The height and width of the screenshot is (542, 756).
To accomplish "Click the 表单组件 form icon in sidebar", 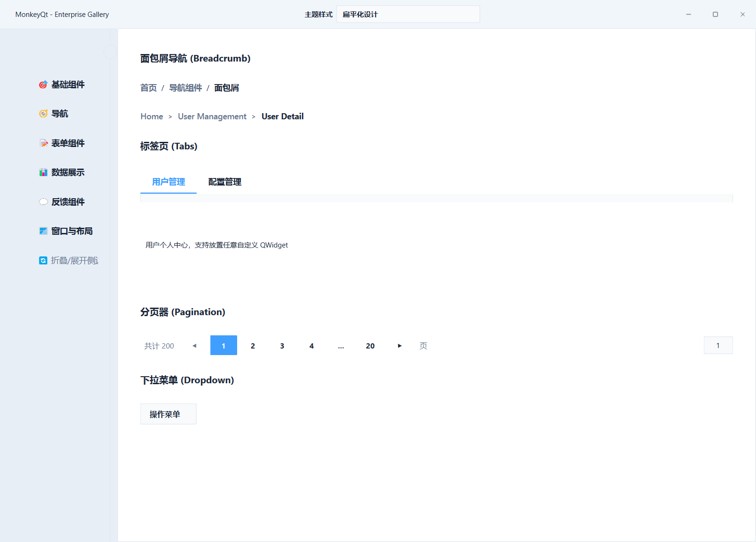I will (43, 143).
